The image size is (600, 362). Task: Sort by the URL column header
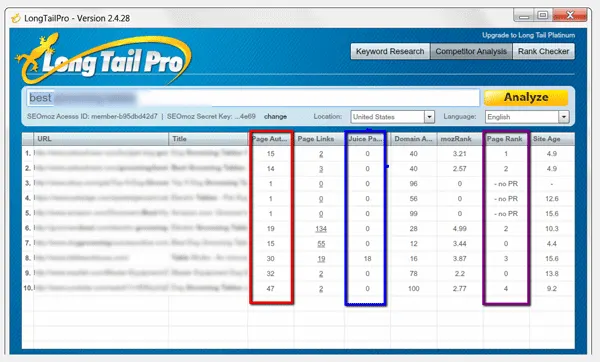coord(101,139)
